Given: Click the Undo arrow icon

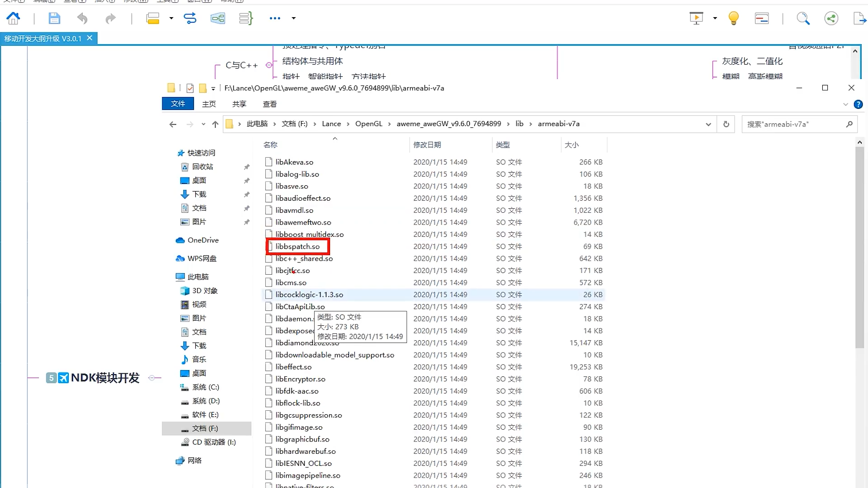Looking at the screenshot, I should click(x=82, y=18).
